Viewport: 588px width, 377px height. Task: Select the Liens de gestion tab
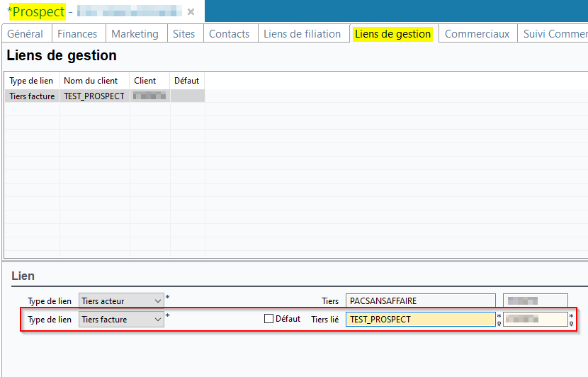[392, 34]
